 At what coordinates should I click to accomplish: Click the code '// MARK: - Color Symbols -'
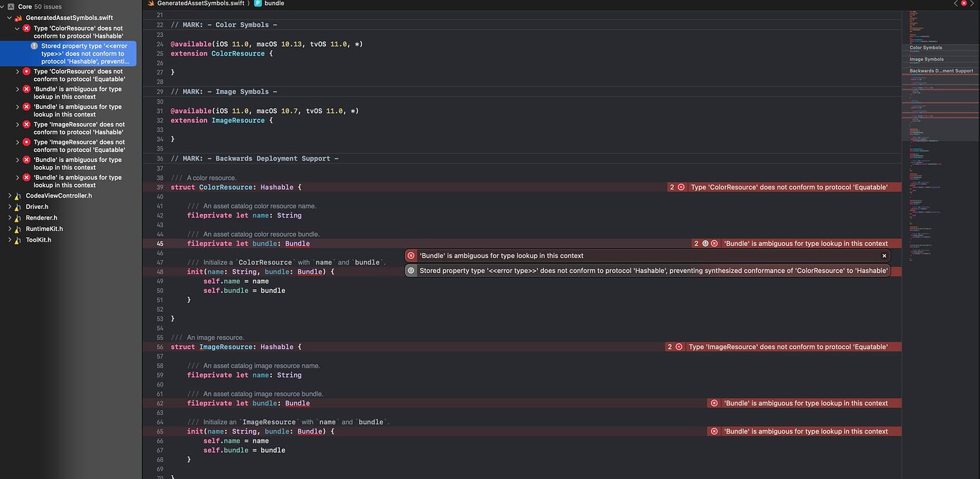click(224, 25)
